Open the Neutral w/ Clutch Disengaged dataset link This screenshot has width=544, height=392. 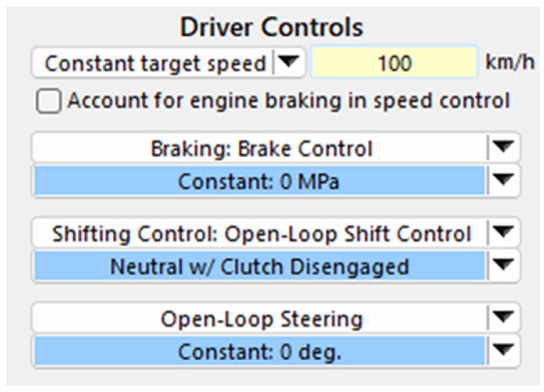[x=259, y=267]
